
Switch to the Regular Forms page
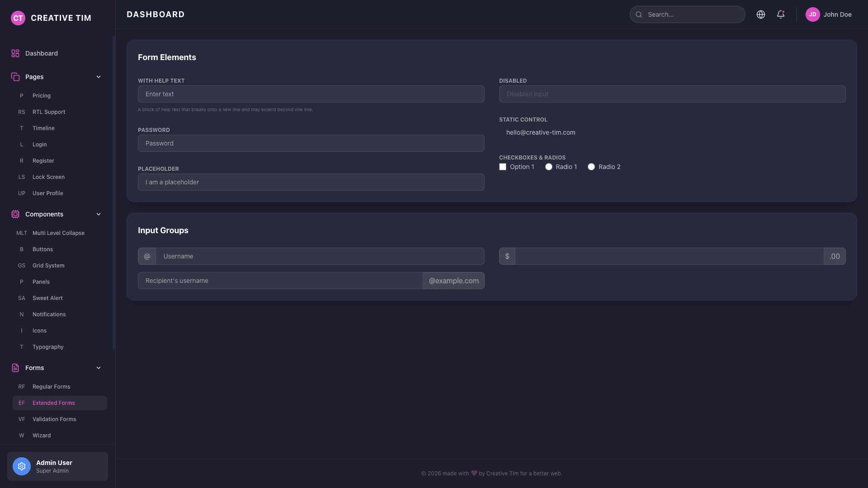pos(51,386)
